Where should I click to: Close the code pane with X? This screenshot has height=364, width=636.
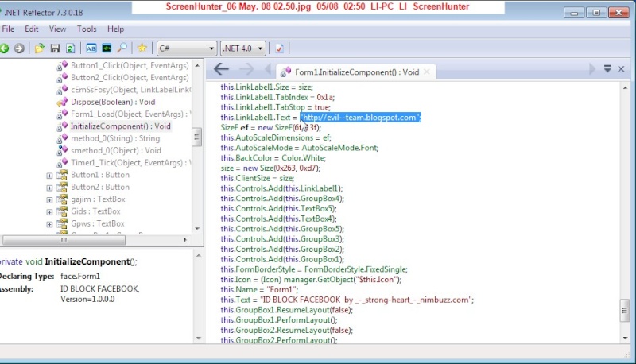pos(621,69)
